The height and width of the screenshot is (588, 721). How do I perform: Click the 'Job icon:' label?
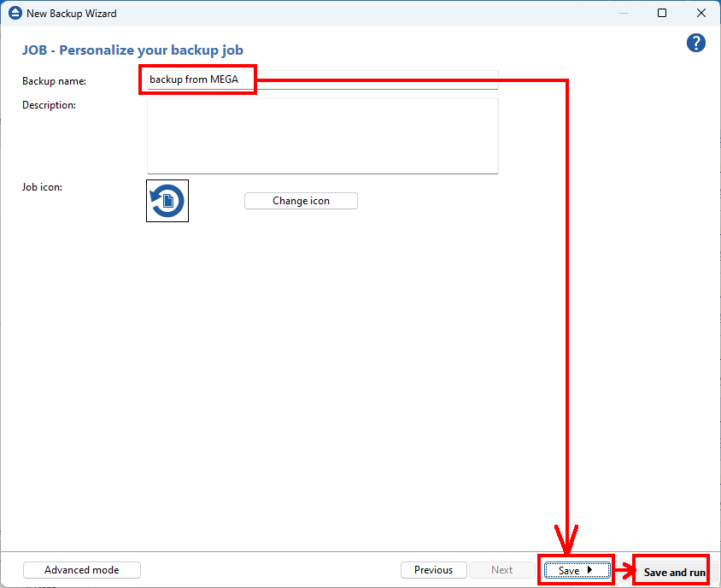(x=43, y=186)
